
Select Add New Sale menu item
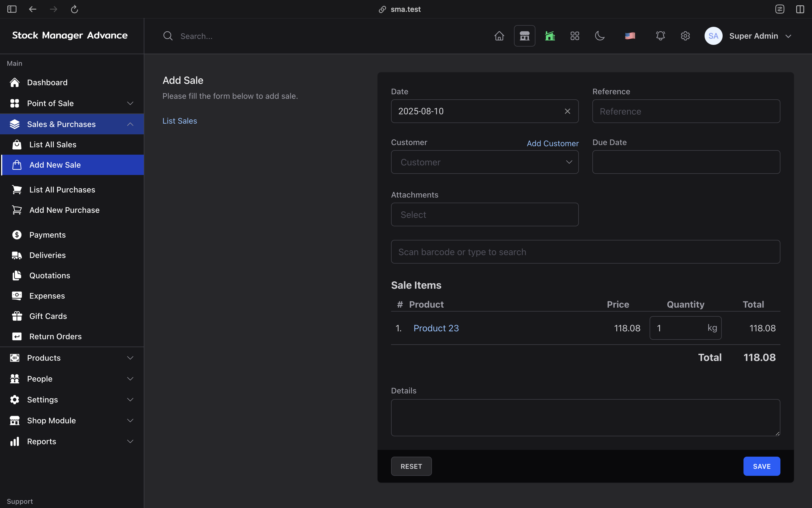click(72, 165)
